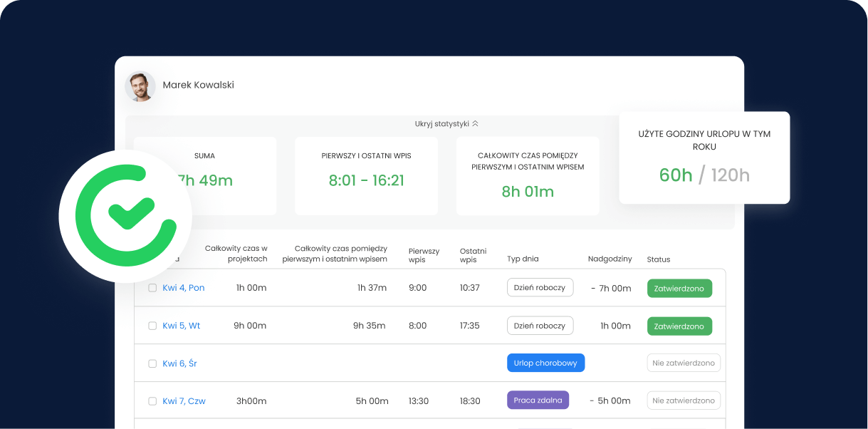Click Zatwierdzono status for Kwi 5
This screenshot has height=429, width=868.
(x=679, y=326)
